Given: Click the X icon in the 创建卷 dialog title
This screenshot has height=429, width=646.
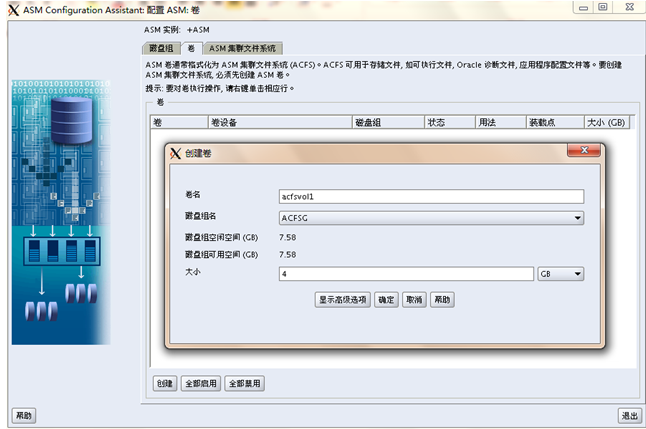Looking at the screenshot, I should pos(176,153).
